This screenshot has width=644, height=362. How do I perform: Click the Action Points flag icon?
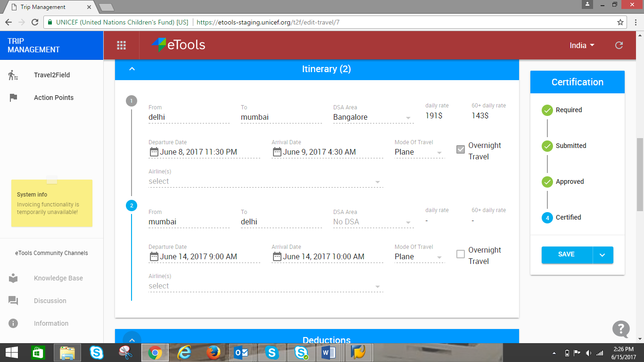coord(13,98)
